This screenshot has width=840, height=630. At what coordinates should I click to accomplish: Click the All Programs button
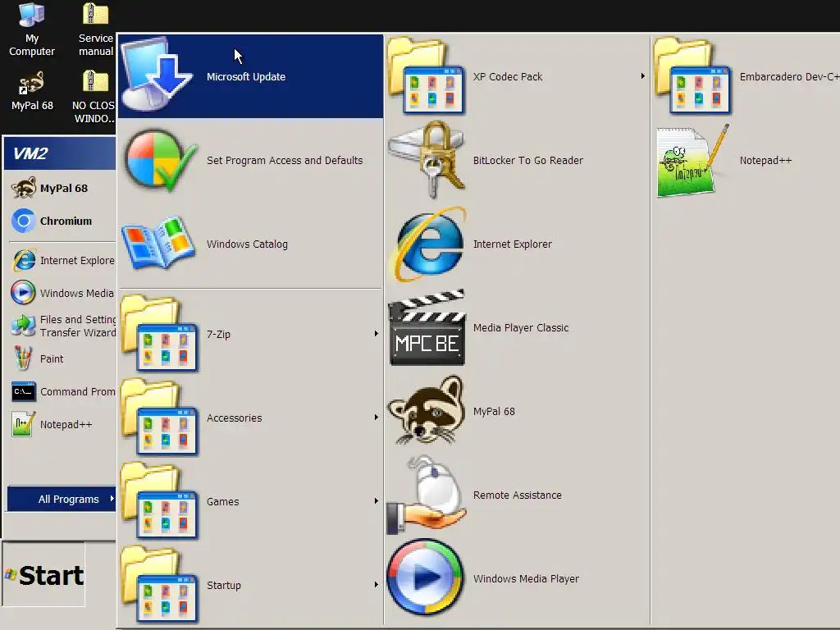[x=62, y=499]
